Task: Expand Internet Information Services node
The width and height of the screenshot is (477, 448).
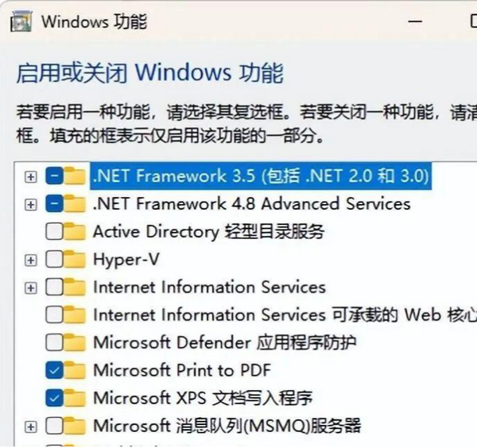Action: click(x=31, y=288)
